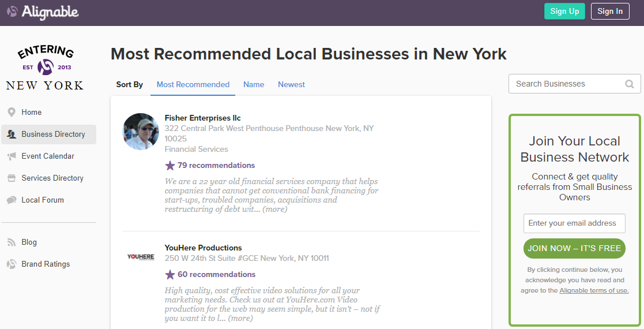Image resolution: width=644 pixels, height=329 pixels.
Task: Click the search magnifying glass icon
Action: [x=630, y=84]
